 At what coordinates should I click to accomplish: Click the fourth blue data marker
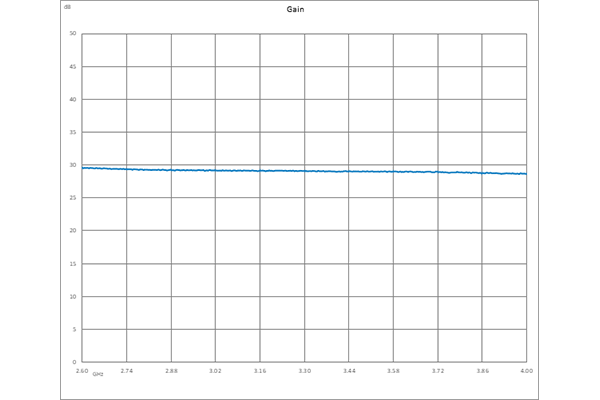click(237, 176)
